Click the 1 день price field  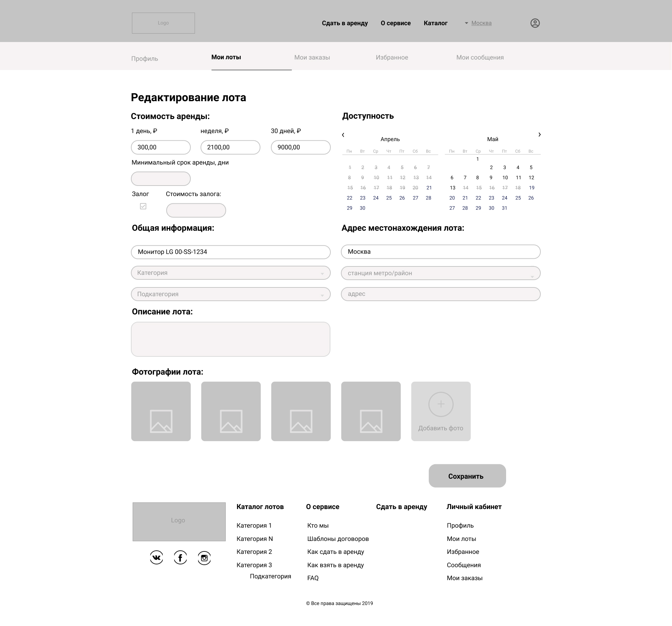161,147
